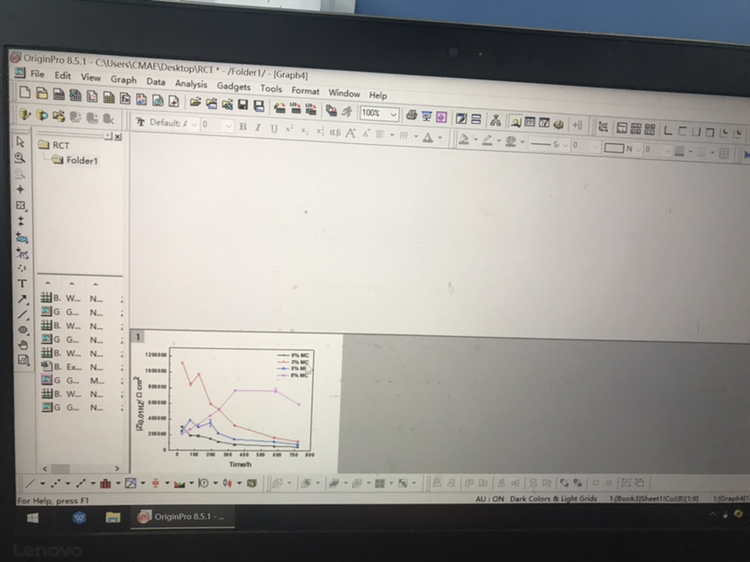Image resolution: width=750 pixels, height=562 pixels.
Task: Click the New Workbook toolbar icon
Action: [x=58, y=94]
